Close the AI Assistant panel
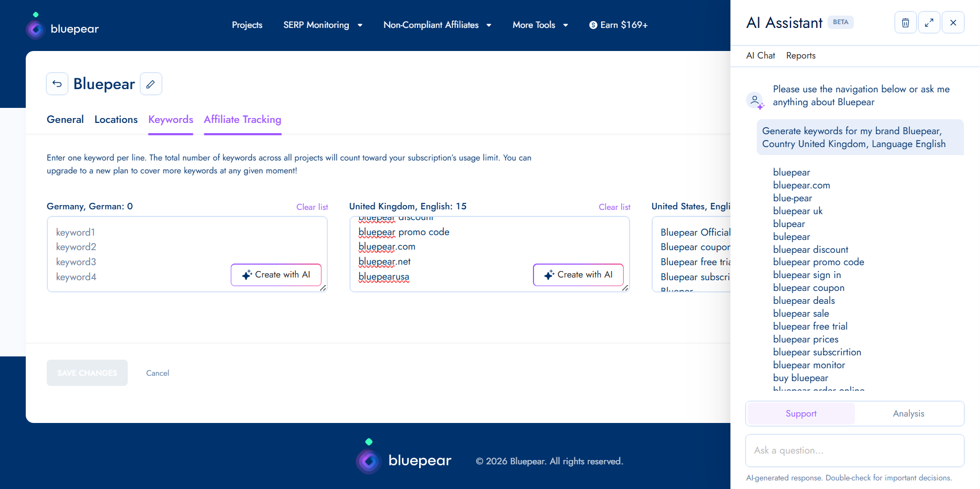The width and height of the screenshot is (980, 489). click(953, 23)
